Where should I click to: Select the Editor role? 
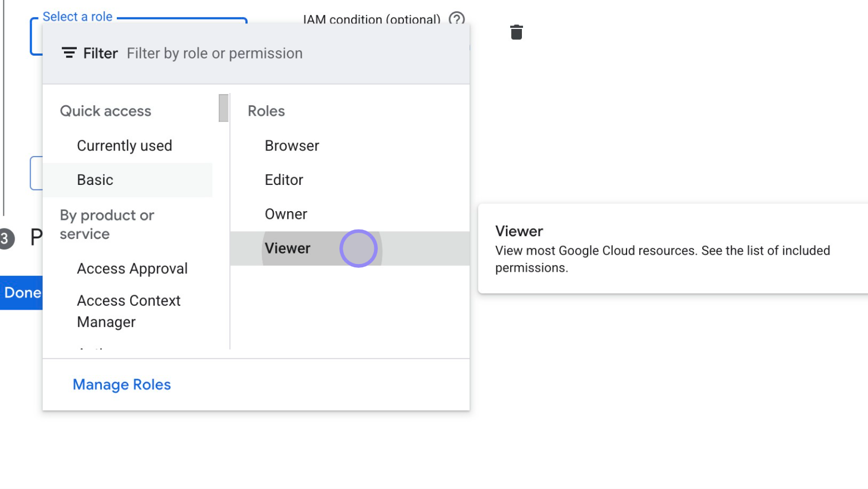pyautogui.click(x=284, y=179)
